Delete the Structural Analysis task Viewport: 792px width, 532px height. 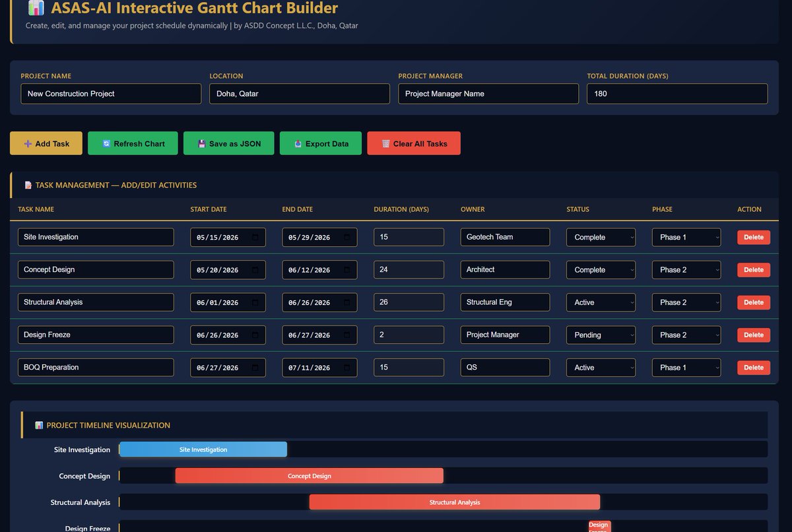click(x=754, y=302)
